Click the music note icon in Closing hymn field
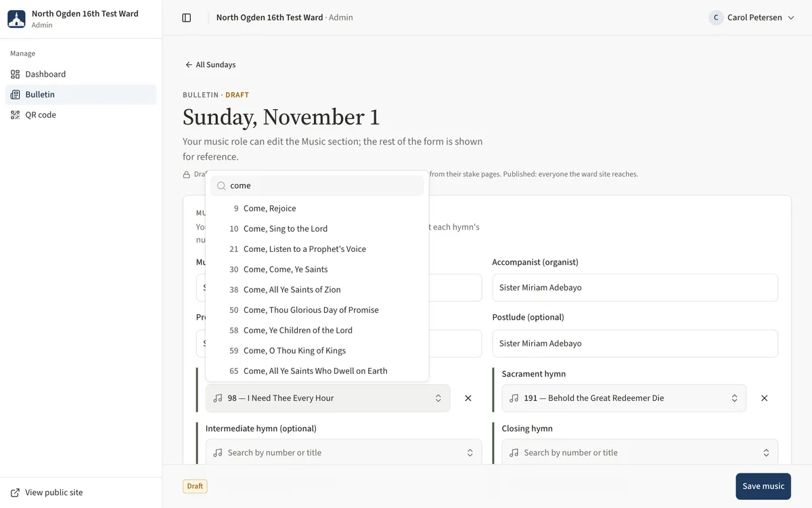Viewport: 812px width, 508px height. [514, 452]
